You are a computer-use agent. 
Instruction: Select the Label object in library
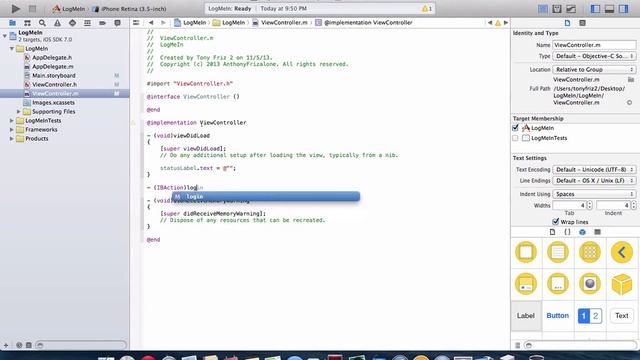pos(526,316)
